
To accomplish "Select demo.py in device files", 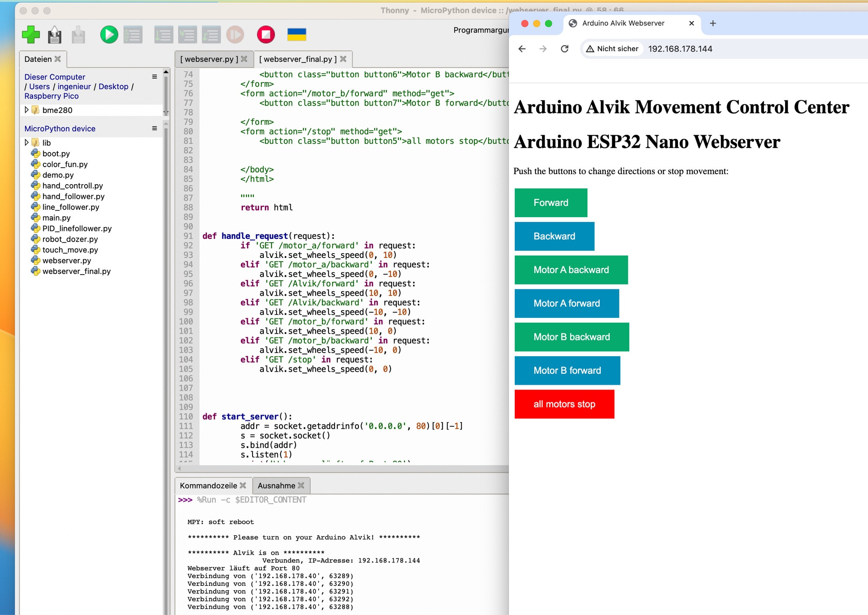I will 58,175.
